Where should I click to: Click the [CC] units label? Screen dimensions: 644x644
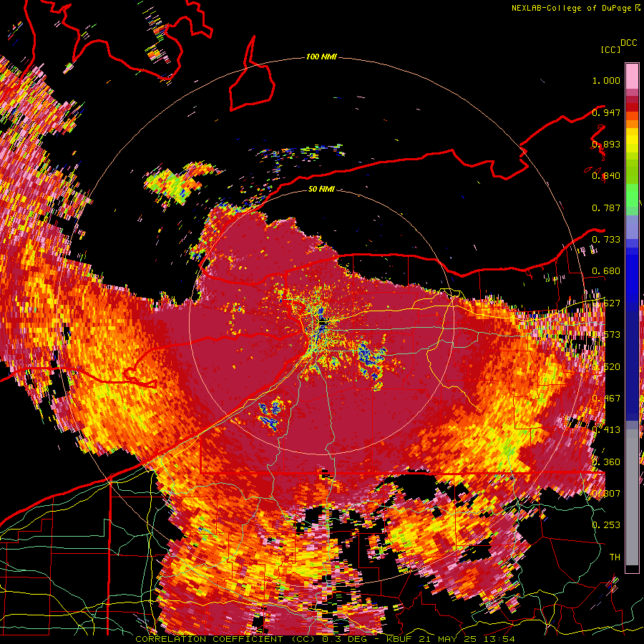tap(610, 49)
